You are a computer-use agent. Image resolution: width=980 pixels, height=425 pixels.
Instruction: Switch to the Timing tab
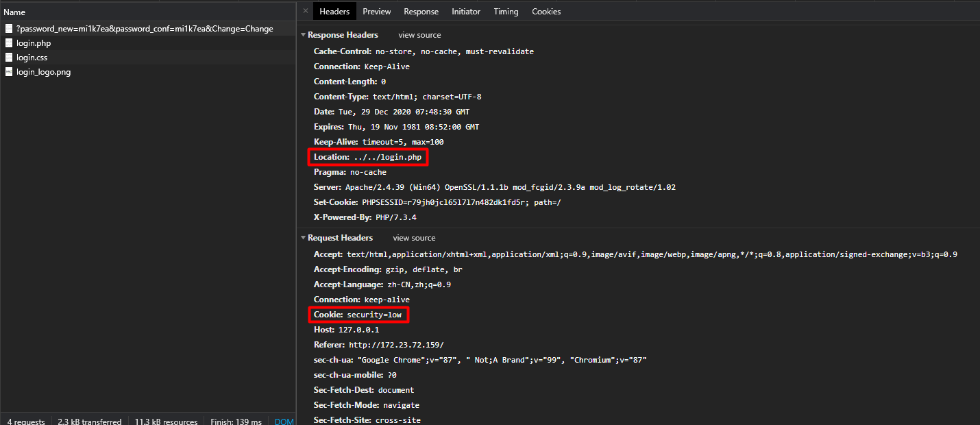(x=506, y=12)
